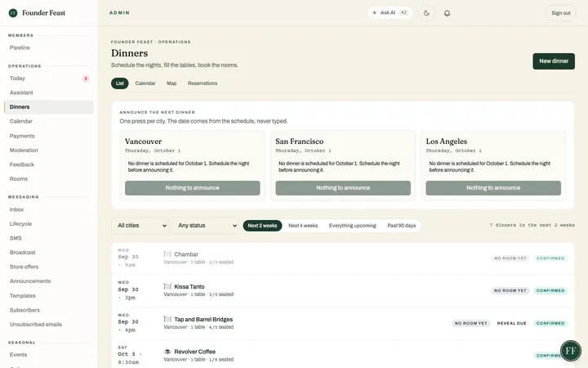588x368 pixels.
Task: Click the Today notification count badge
Action: (x=86, y=79)
